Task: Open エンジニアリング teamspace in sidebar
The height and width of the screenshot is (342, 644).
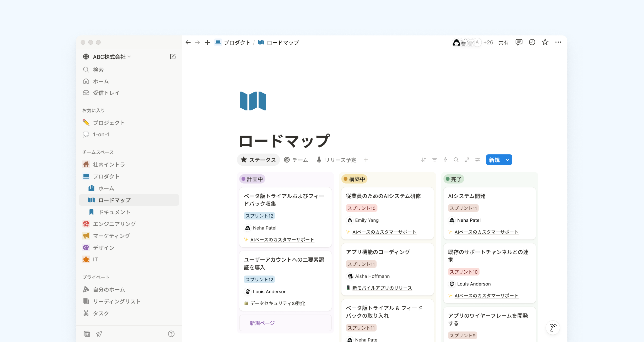Action: point(114,224)
